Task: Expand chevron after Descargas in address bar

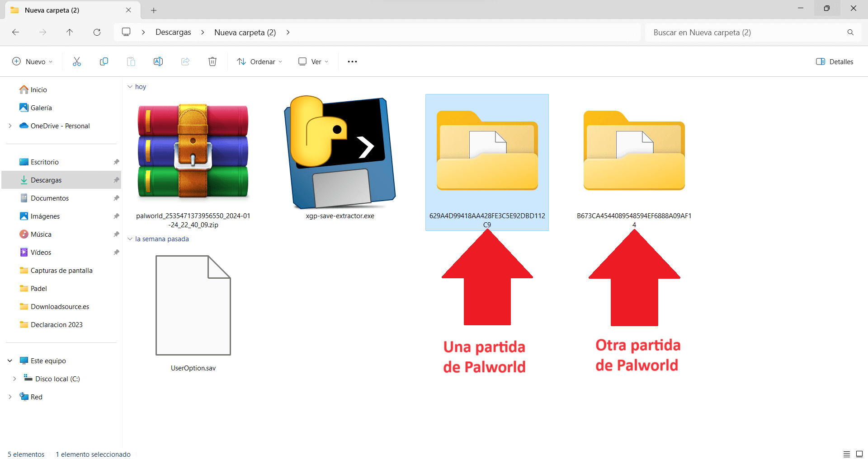Action: [203, 32]
